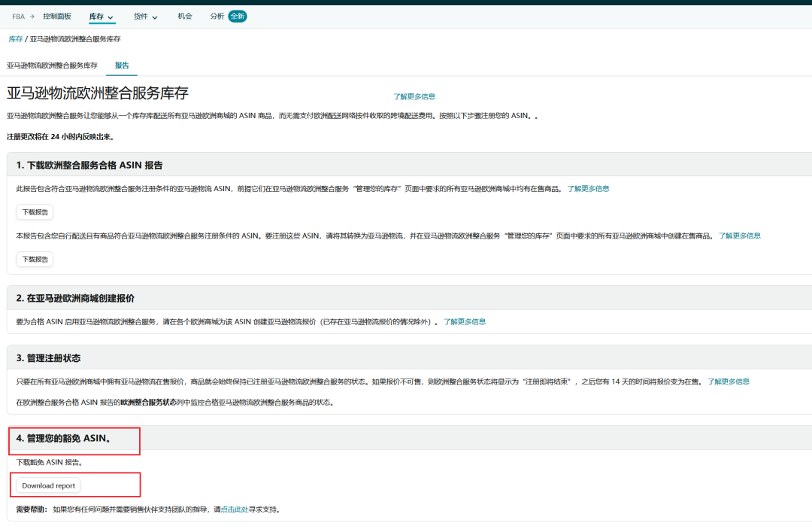The image size is (812, 529).
Task: Open 了解更多信息 link in section 2
Action: coord(465,322)
